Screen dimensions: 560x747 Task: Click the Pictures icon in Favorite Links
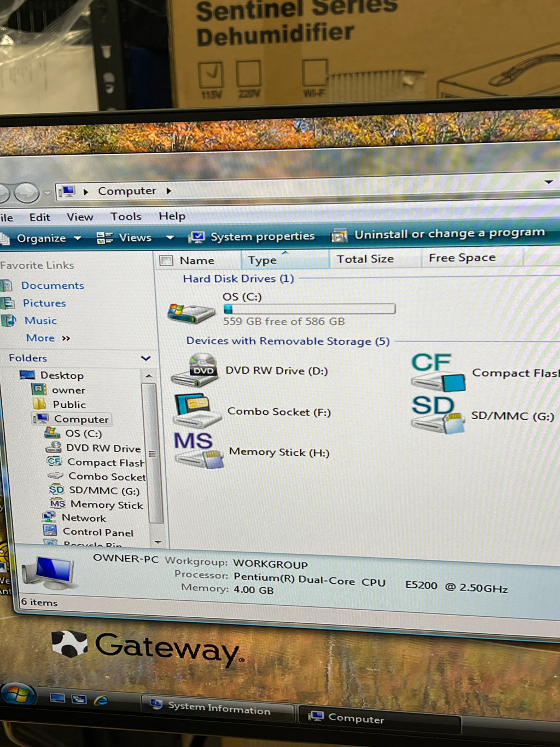(x=8, y=303)
